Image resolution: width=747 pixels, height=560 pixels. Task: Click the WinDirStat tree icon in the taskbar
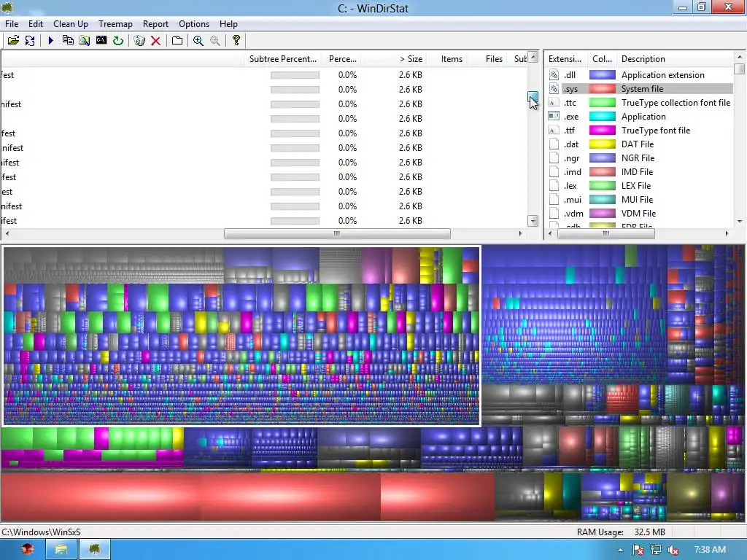click(x=95, y=550)
